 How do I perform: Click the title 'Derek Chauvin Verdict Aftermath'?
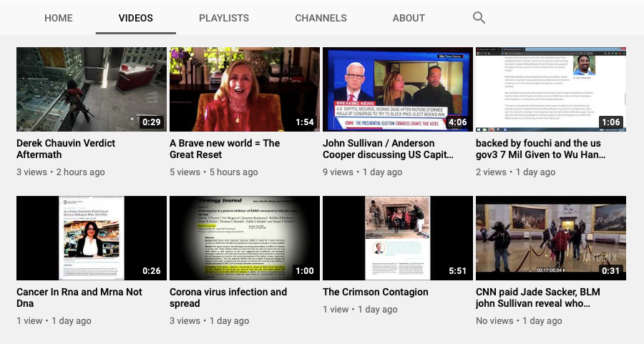pos(66,149)
